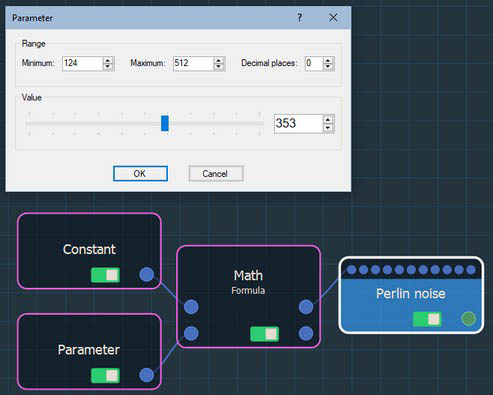
Task: Select the Math Formula node
Action: click(x=248, y=297)
